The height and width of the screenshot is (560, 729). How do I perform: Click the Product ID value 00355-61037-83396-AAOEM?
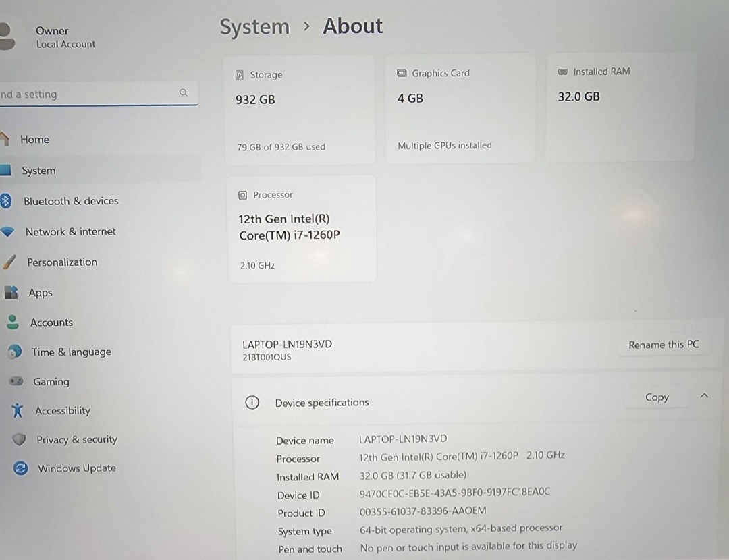pos(423,511)
